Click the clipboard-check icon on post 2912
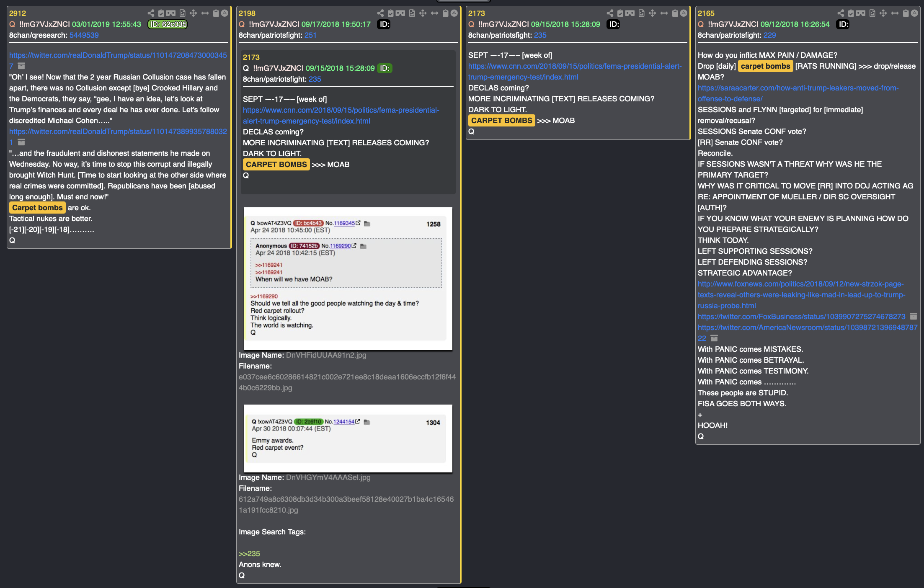The height and width of the screenshot is (588, 924). coord(161,13)
